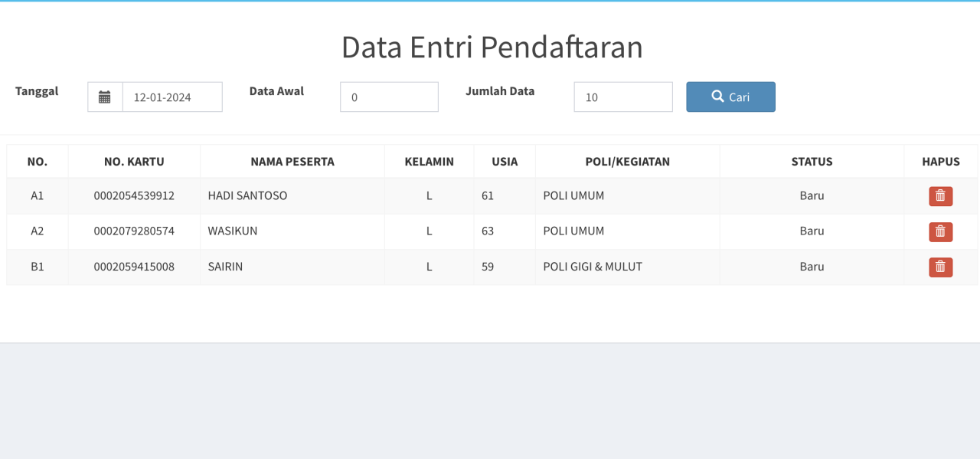Click the WASIKUN participant name
The image size is (980, 459).
click(233, 231)
